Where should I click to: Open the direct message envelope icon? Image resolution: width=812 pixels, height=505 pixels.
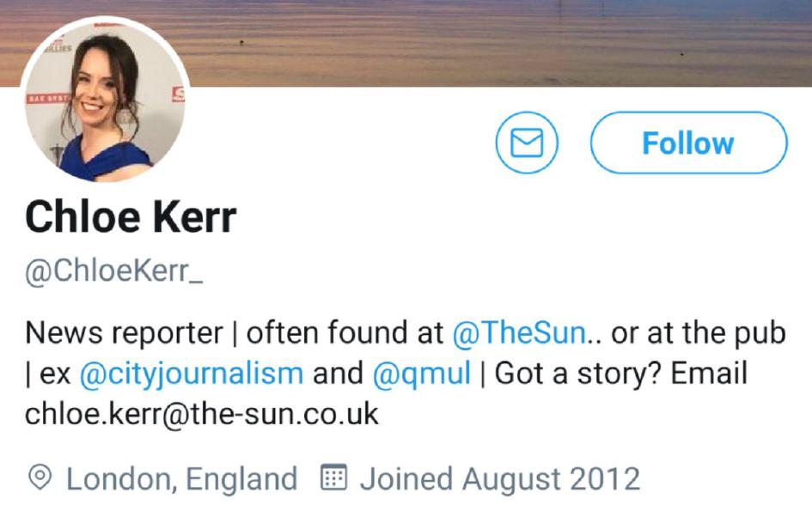[527, 143]
